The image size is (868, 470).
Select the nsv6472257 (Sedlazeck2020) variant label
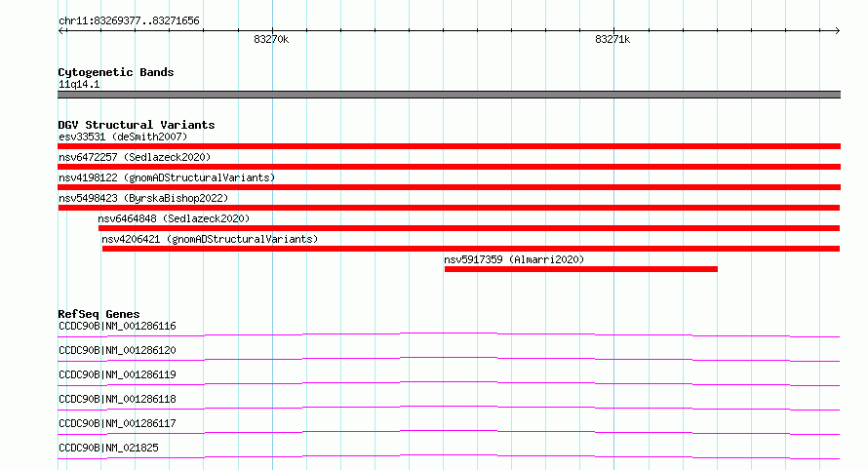coord(135,157)
